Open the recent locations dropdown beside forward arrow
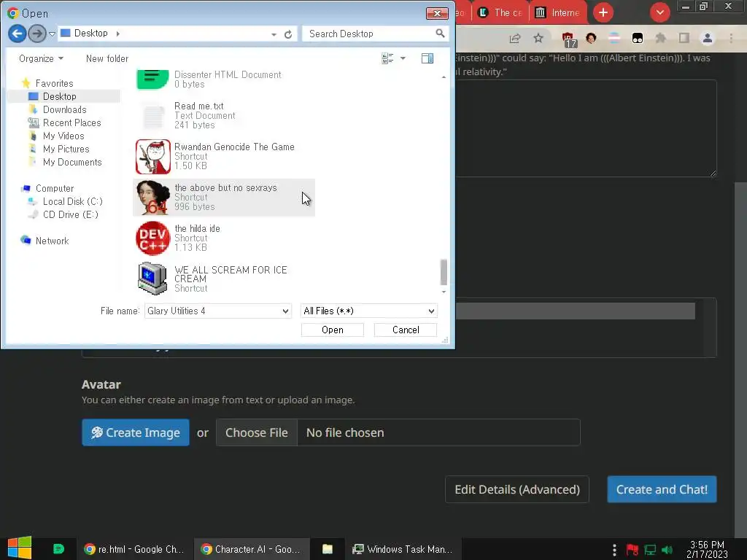The height and width of the screenshot is (560, 747). point(52,34)
